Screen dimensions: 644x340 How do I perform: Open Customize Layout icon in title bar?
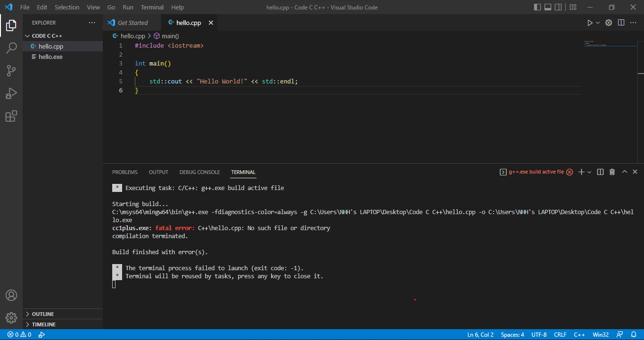[573, 7]
